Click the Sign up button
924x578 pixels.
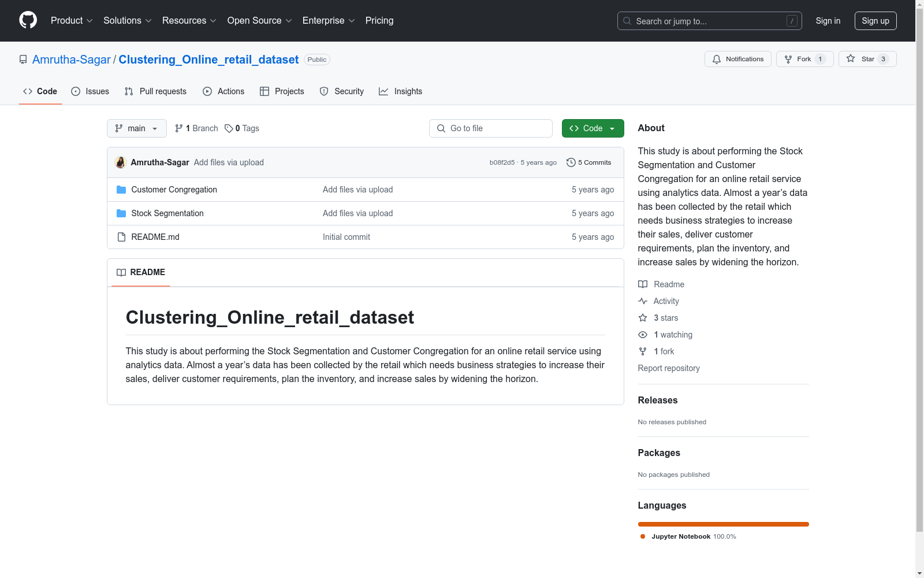point(875,21)
